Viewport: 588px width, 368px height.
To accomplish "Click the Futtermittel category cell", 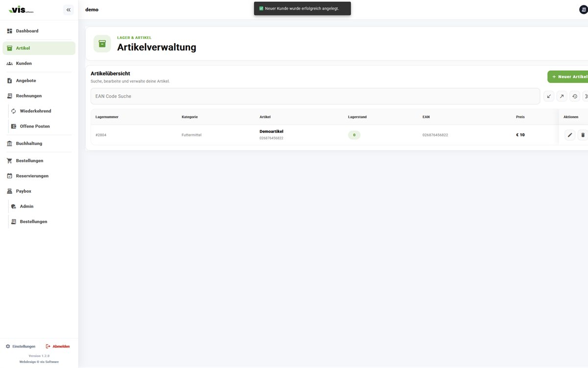I will (192, 135).
